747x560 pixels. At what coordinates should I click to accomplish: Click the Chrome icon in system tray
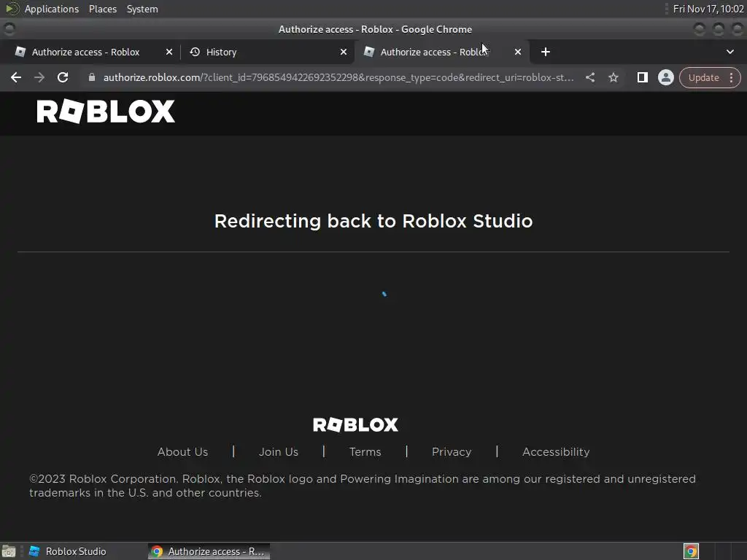pos(691,551)
